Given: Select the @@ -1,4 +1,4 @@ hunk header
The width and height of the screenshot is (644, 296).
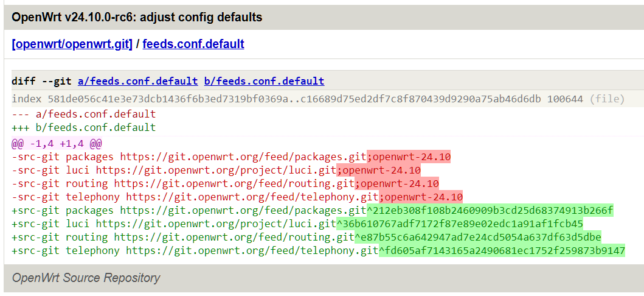Looking at the screenshot, I should (57, 144).
